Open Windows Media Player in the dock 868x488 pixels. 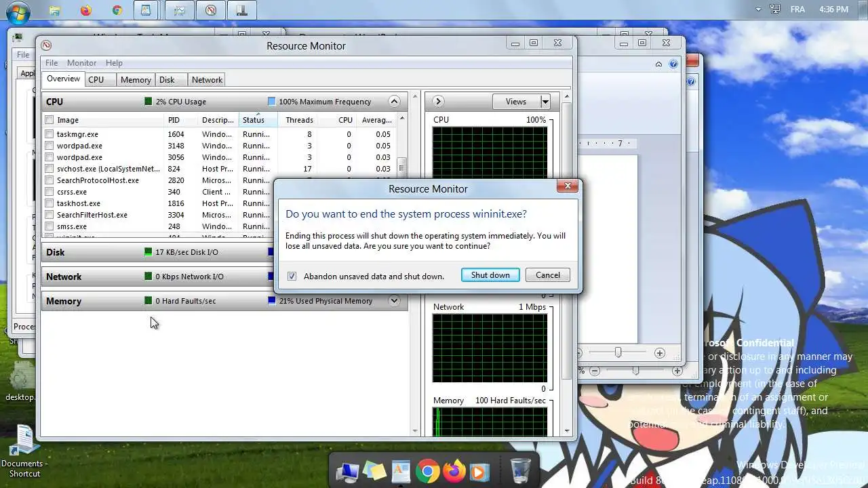click(x=479, y=472)
